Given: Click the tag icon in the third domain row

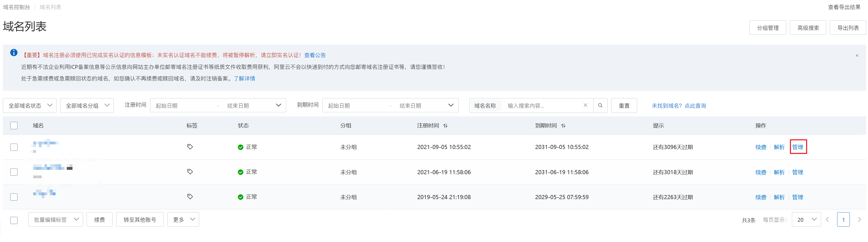Looking at the screenshot, I should [x=190, y=197].
